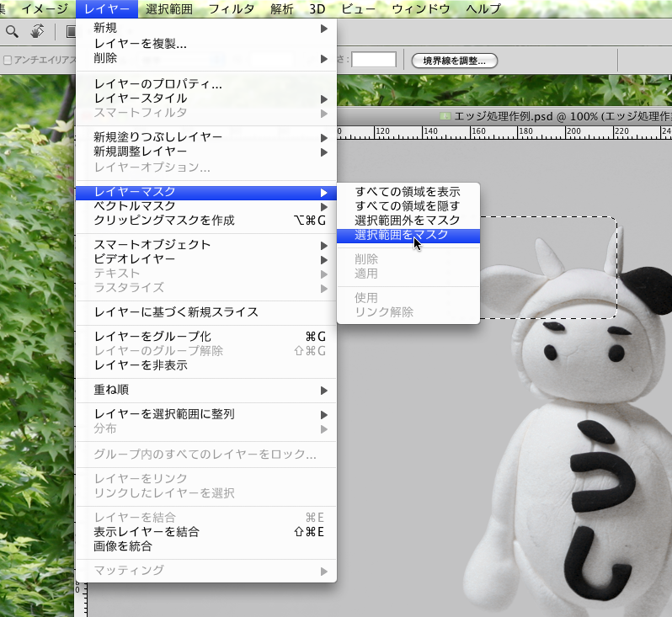Image resolution: width=672 pixels, height=617 pixels.
Task: Expand the スマートオブジェクト submenu
Action: tap(206, 245)
